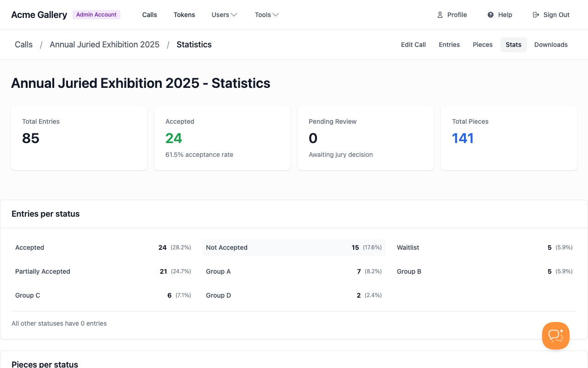Click the Total Pieces stat card
Image resolution: width=588 pixels, height=368 pixels.
[509, 138]
